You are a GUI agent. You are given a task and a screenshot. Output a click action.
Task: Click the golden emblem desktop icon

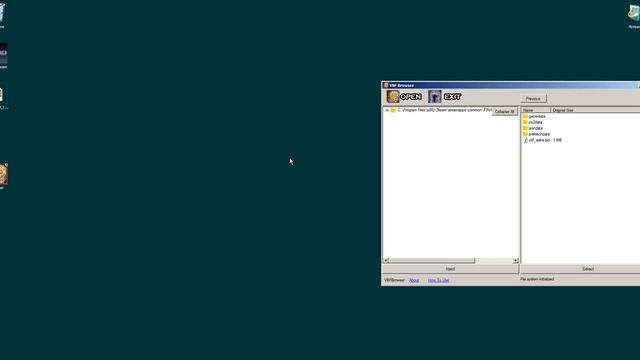pos(3,174)
